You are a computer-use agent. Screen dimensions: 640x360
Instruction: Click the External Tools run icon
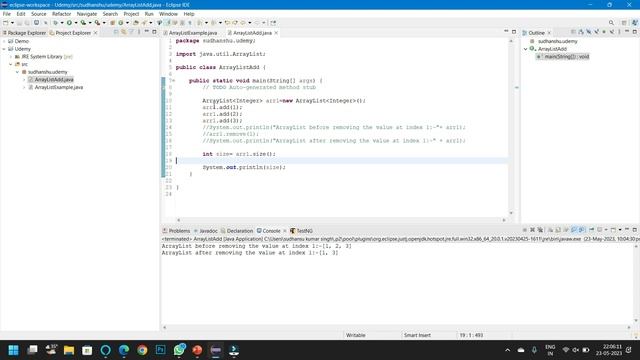[97, 23]
